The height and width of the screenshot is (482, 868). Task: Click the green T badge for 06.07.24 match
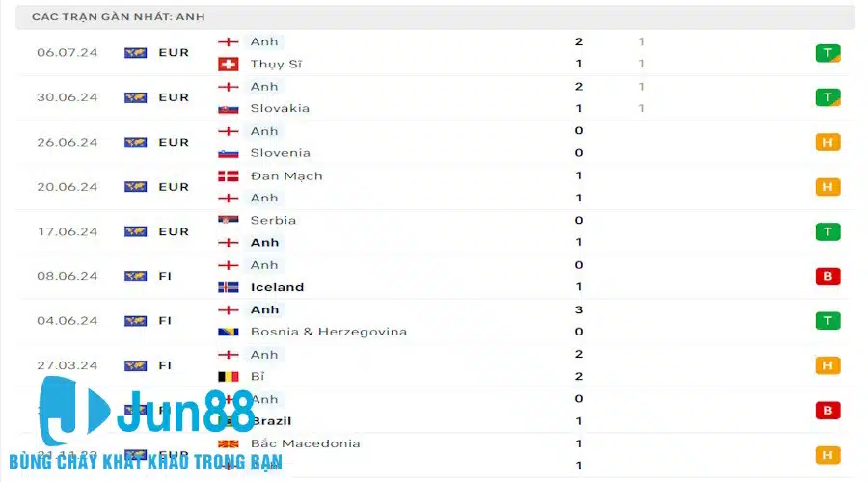(827, 53)
